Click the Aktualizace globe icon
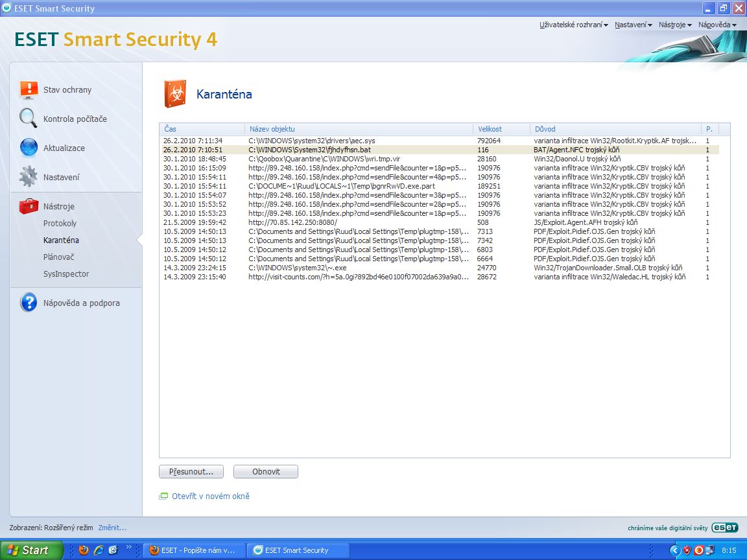Viewport: 747px width, 560px height. click(x=29, y=148)
